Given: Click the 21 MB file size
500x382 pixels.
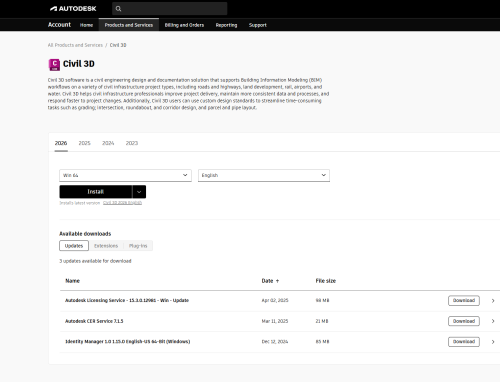Looking at the screenshot, I should pyautogui.click(x=322, y=321).
